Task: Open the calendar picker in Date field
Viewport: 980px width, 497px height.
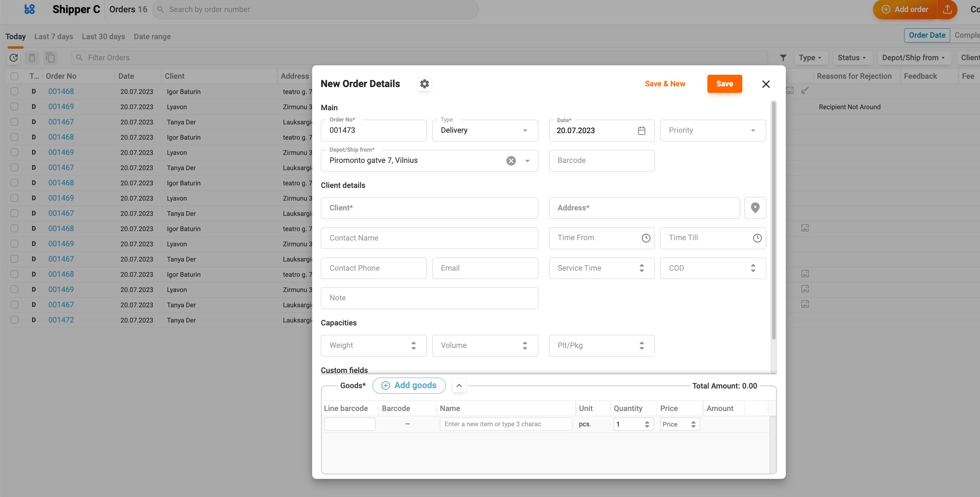Action: [641, 131]
